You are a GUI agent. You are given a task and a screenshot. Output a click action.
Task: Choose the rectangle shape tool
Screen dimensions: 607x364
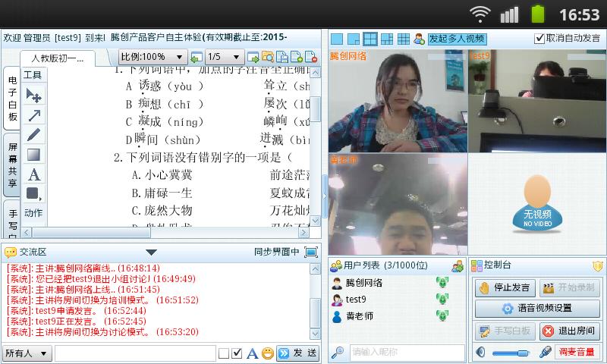[x=33, y=155]
